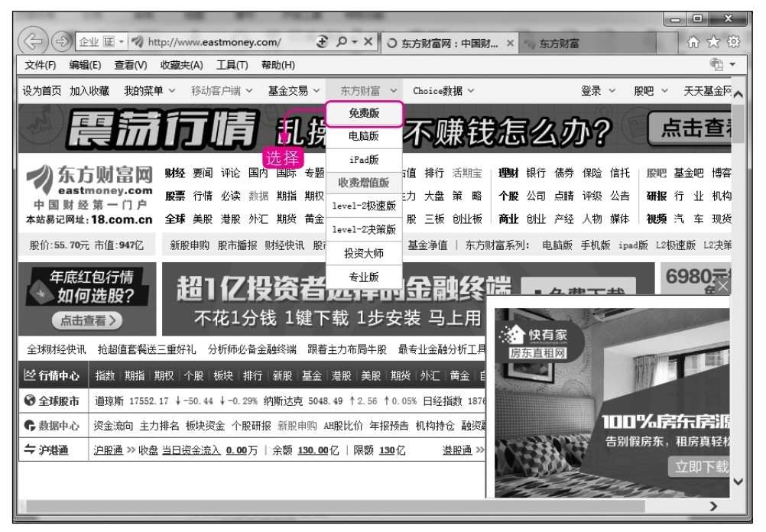This screenshot has height=532, width=766.
Task: Open the 帮助(H) menu
Action: point(278,65)
